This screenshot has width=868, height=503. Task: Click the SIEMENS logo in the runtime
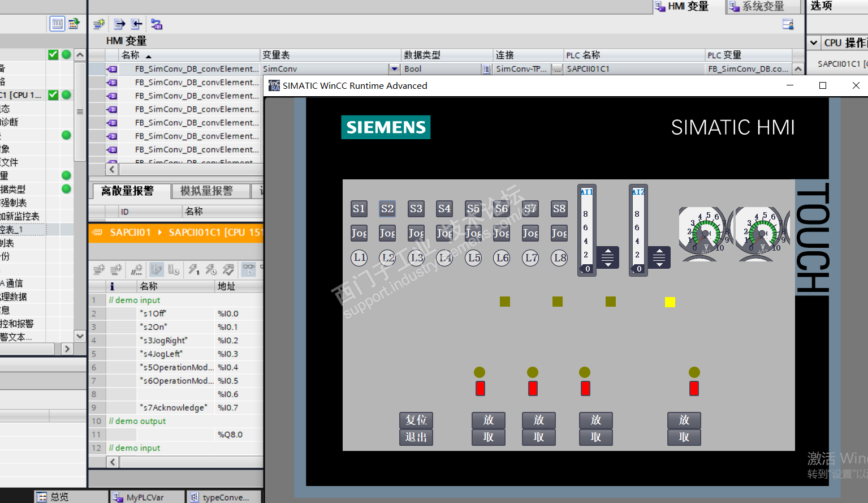click(x=386, y=127)
